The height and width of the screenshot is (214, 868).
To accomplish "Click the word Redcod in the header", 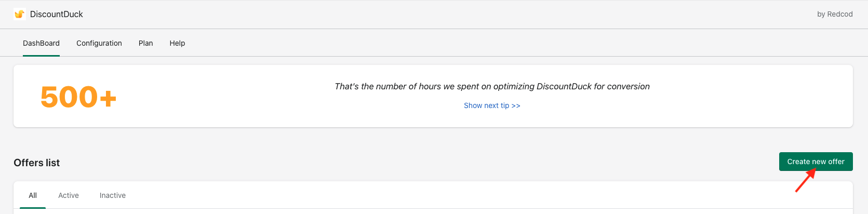I will tap(840, 14).
